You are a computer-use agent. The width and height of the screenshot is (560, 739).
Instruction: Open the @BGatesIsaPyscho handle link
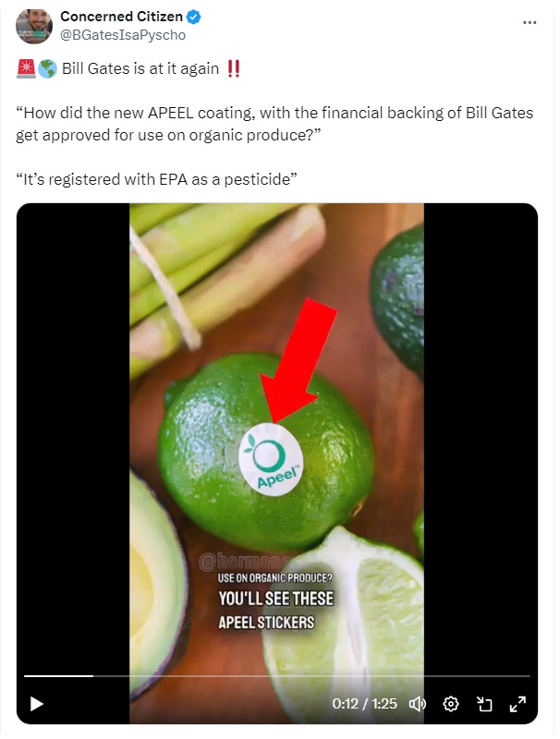click(x=123, y=35)
